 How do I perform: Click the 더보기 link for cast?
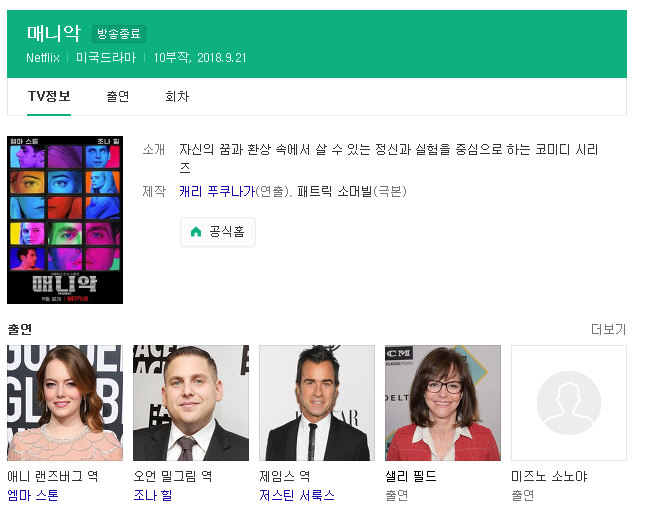pyautogui.click(x=609, y=329)
